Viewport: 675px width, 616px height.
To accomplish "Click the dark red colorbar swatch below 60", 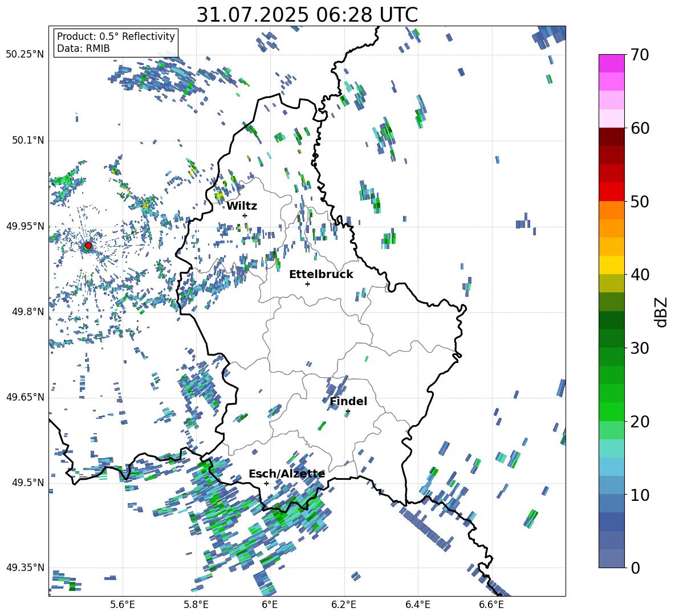I will 612,137.
